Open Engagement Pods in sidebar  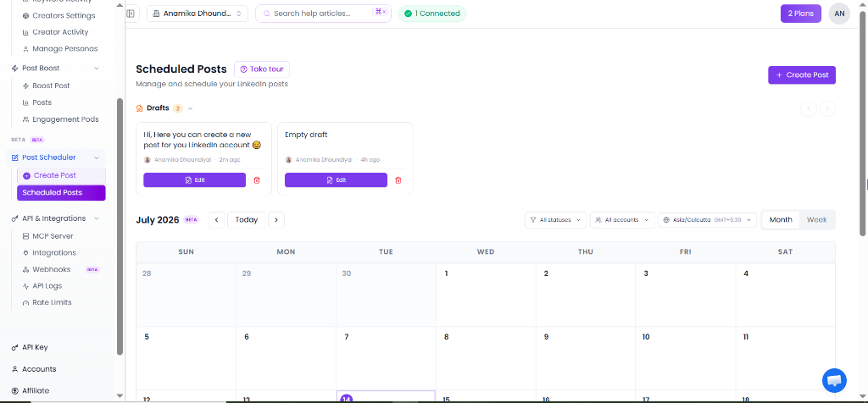(x=60, y=119)
